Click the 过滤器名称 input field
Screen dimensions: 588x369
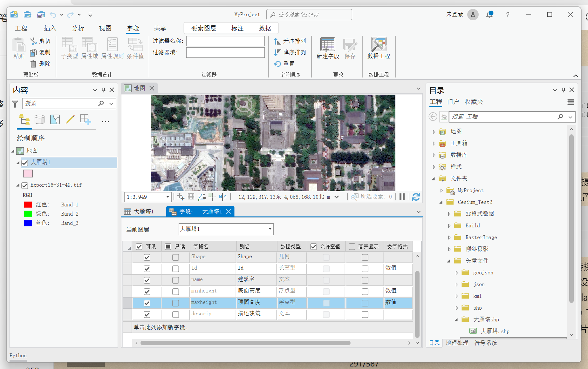pos(225,41)
